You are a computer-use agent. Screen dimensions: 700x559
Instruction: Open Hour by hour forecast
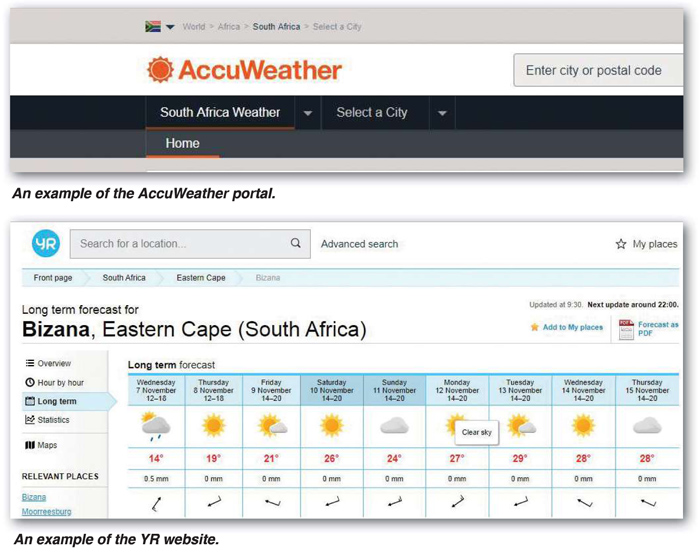click(x=61, y=383)
